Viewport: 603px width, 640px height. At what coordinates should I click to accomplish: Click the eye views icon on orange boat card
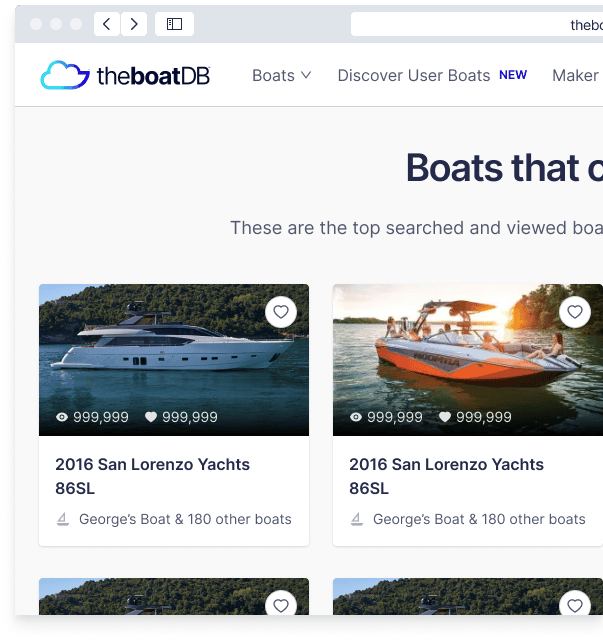(x=356, y=417)
